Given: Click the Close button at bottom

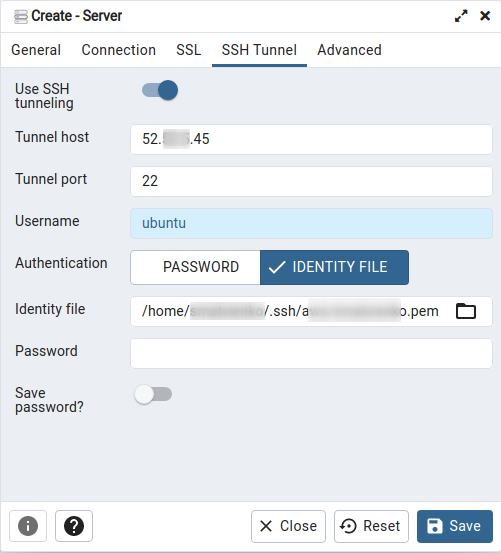Looking at the screenshot, I should pos(288,526).
